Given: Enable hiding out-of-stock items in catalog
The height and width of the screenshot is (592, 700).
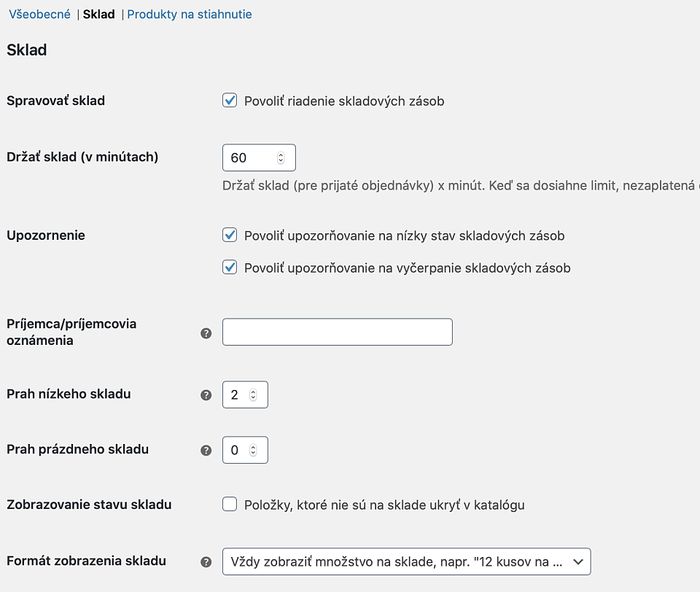Looking at the screenshot, I should coord(230,504).
